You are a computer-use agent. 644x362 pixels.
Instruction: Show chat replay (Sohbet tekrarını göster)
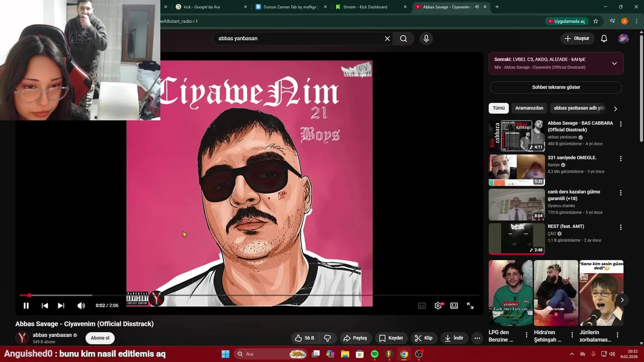(x=556, y=87)
